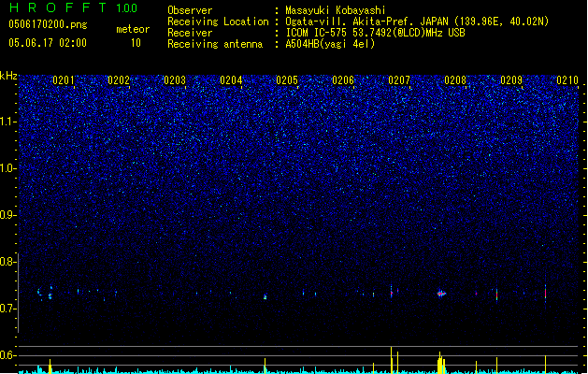Image resolution: width=588 pixels, height=374 pixels.
Task: Click the Receiving Location label
Action: pyautogui.click(x=218, y=22)
